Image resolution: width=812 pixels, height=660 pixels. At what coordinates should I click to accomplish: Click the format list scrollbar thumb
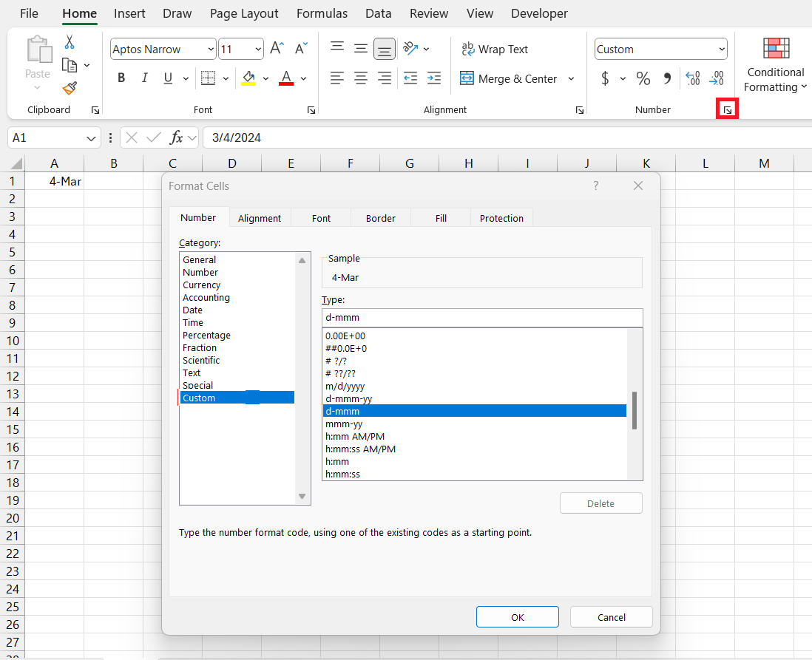click(x=635, y=410)
